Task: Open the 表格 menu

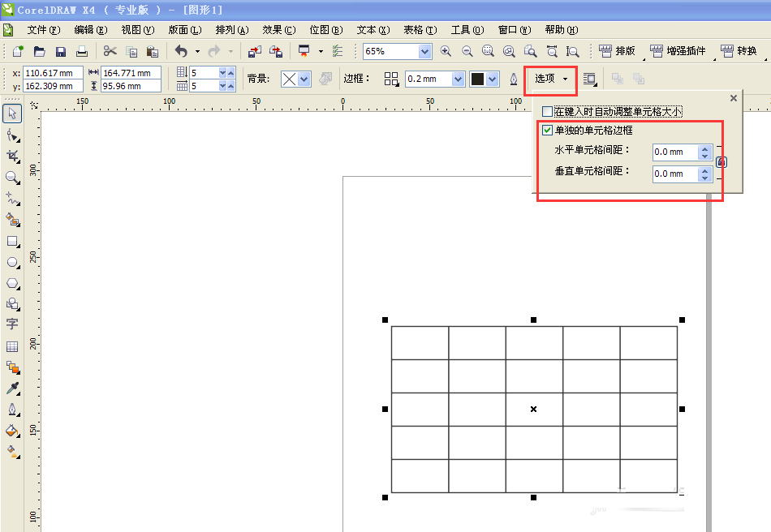Action: (x=420, y=29)
